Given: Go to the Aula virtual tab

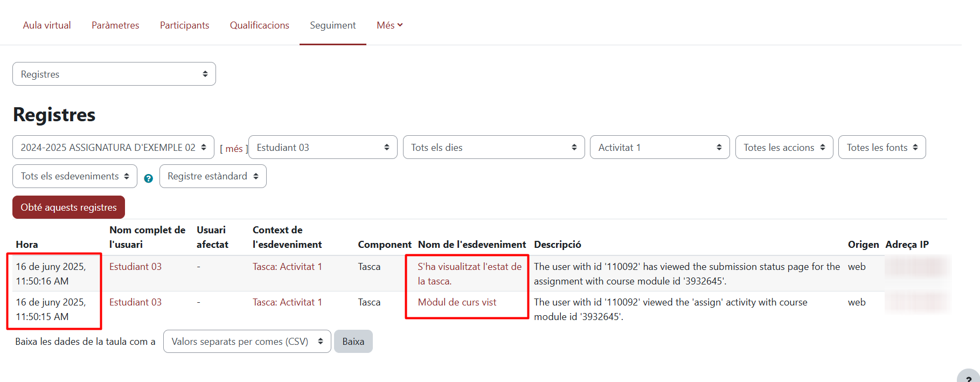Looking at the screenshot, I should coord(47,25).
